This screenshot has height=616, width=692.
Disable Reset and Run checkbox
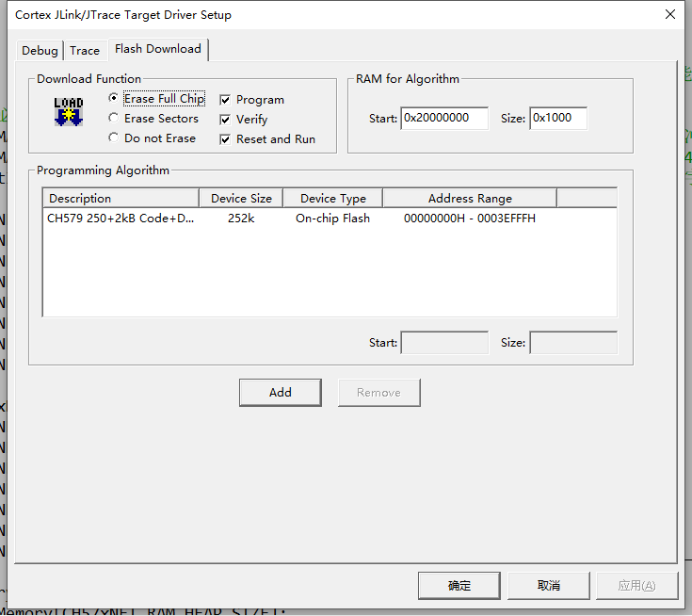tap(225, 139)
